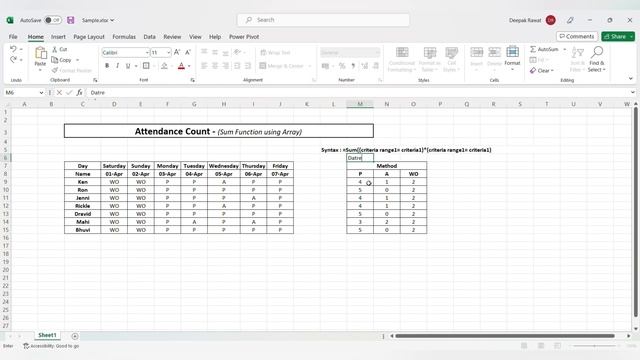Toggle Wrap Text
Image resolution: width=640 pixels, height=360 pixels.
pos(275,53)
